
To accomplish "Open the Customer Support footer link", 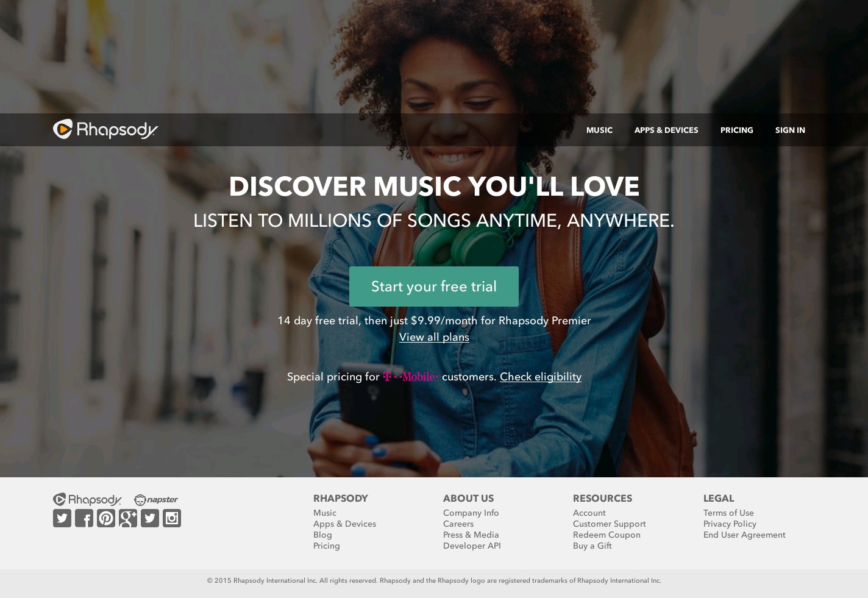I will (x=610, y=524).
